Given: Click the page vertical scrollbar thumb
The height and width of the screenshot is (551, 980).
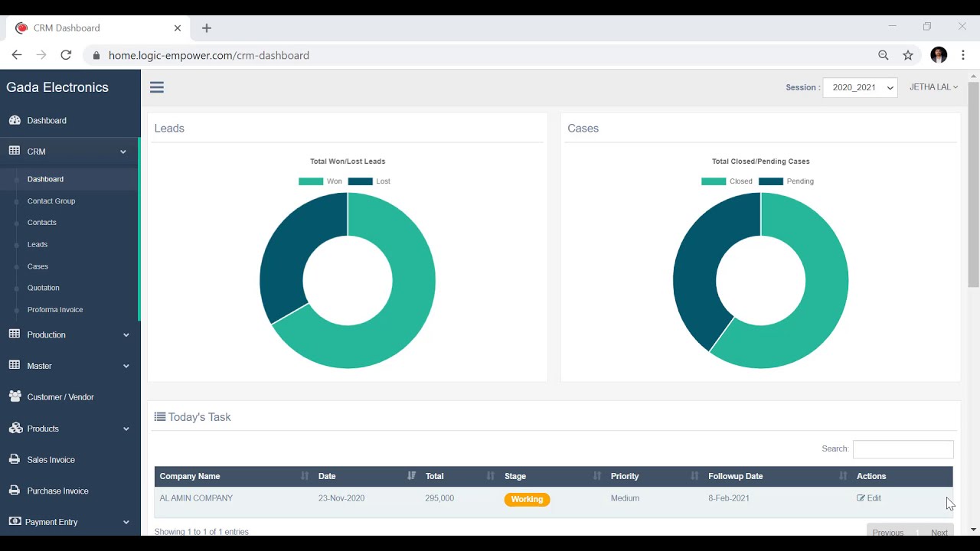Looking at the screenshot, I should [x=974, y=184].
